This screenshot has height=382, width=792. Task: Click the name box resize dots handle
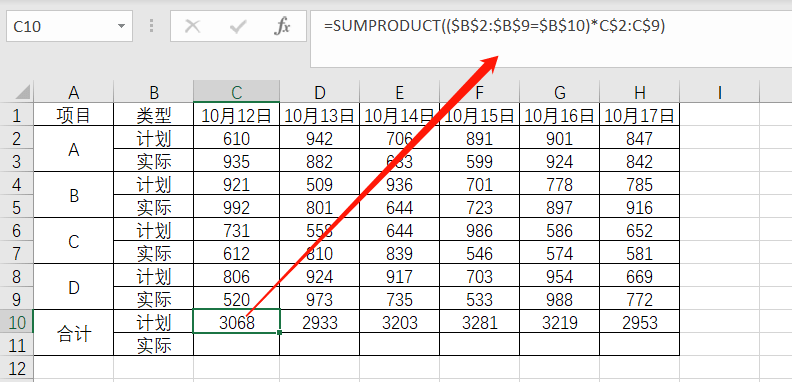151,26
